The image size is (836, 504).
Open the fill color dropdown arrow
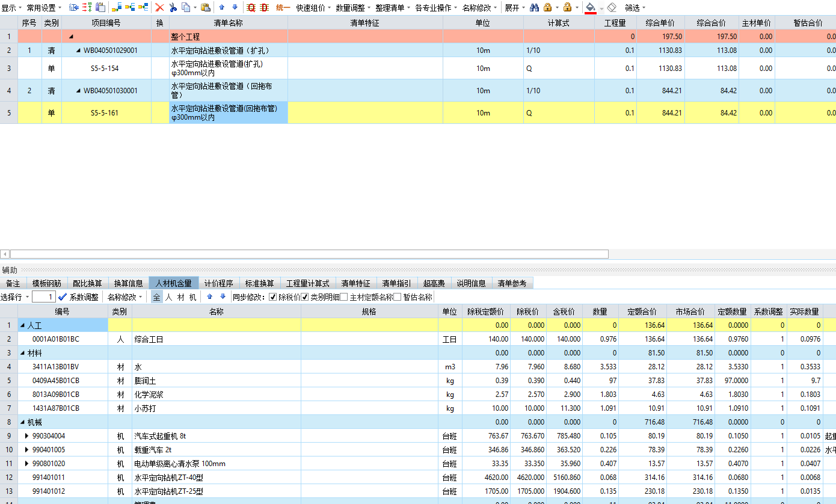(601, 8)
